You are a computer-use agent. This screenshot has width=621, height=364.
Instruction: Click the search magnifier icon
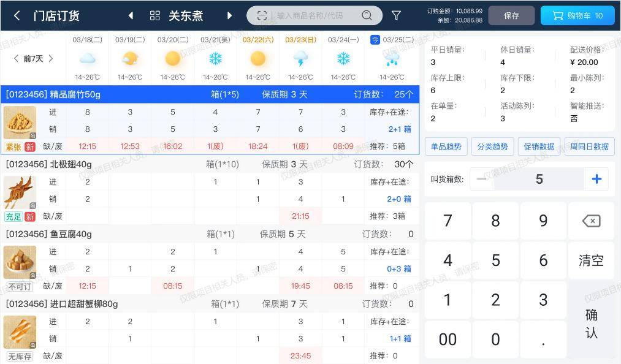point(367,16)
